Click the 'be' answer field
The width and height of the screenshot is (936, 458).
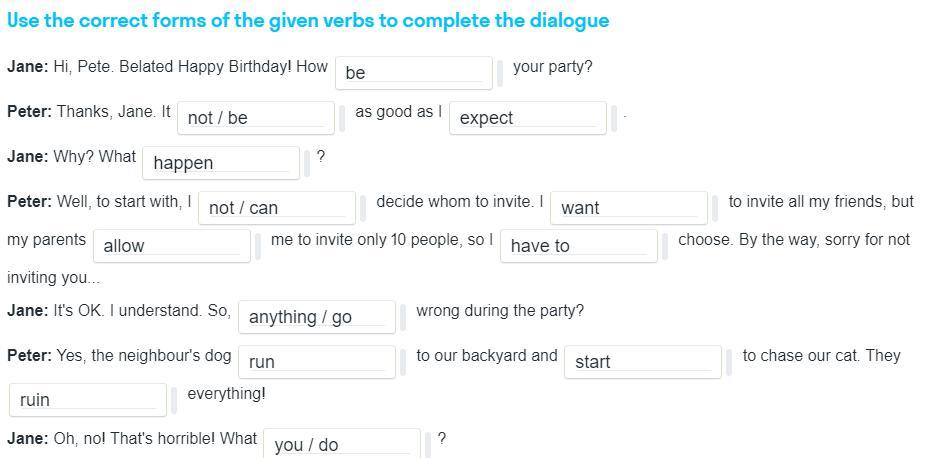413,72
